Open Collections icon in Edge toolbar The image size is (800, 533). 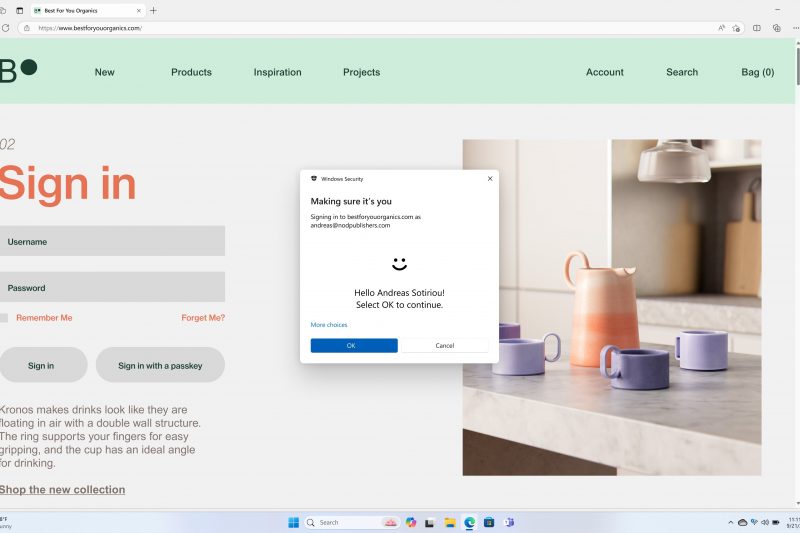pyautogui.click(x=777, y=28)
